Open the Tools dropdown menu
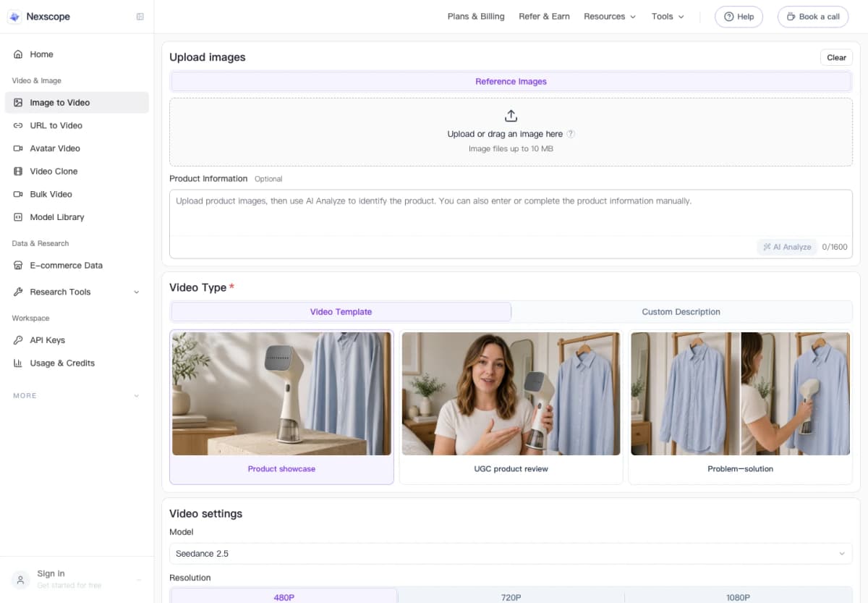The height and width of the screenshot is (603, 868). coord(668,17)
